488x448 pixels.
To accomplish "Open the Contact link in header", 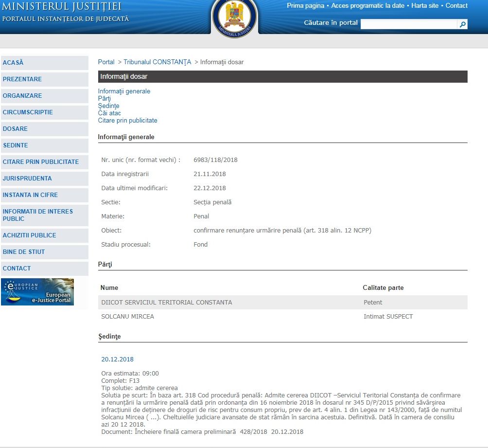I will point(456,6).
